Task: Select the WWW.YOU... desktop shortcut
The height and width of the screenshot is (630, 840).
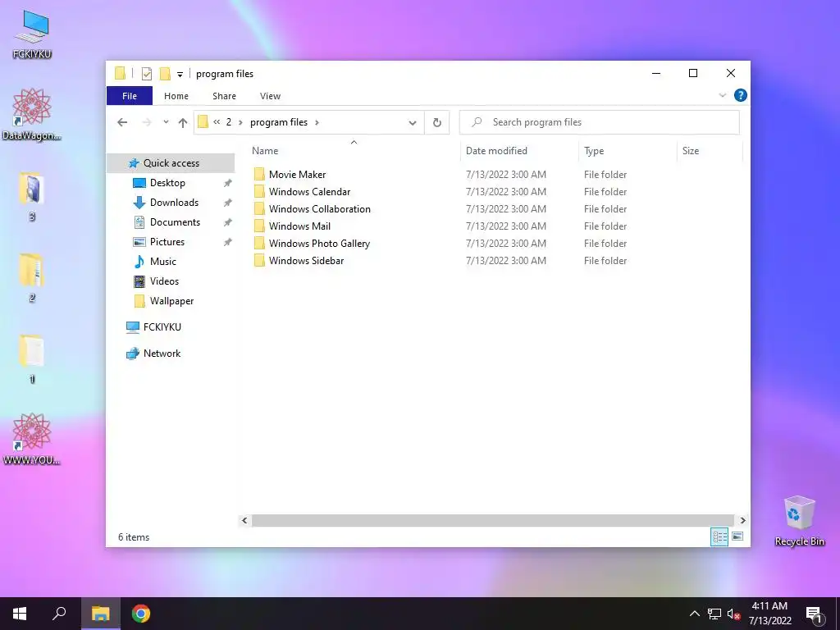Action: tap(32, 440)
